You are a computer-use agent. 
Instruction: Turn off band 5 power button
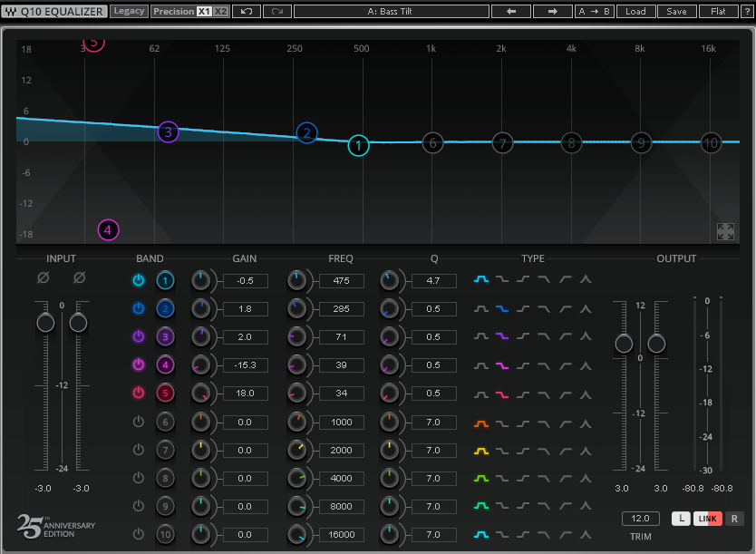tap(139, 393)
